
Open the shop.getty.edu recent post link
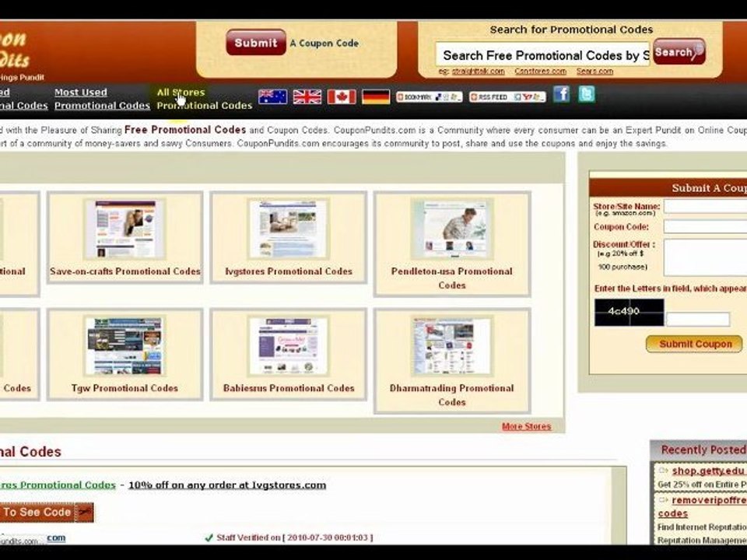(708, 471)
